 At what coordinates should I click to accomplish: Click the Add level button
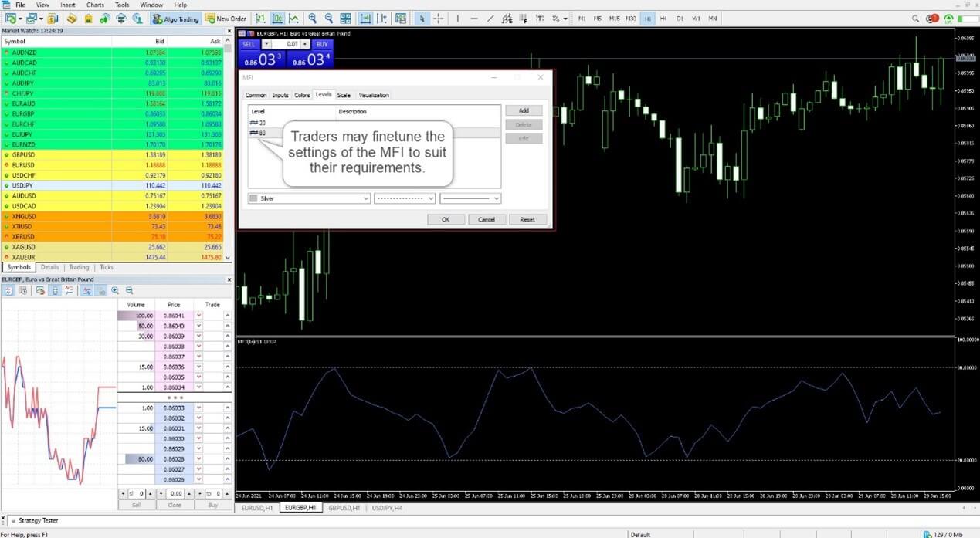pos(524,110)
